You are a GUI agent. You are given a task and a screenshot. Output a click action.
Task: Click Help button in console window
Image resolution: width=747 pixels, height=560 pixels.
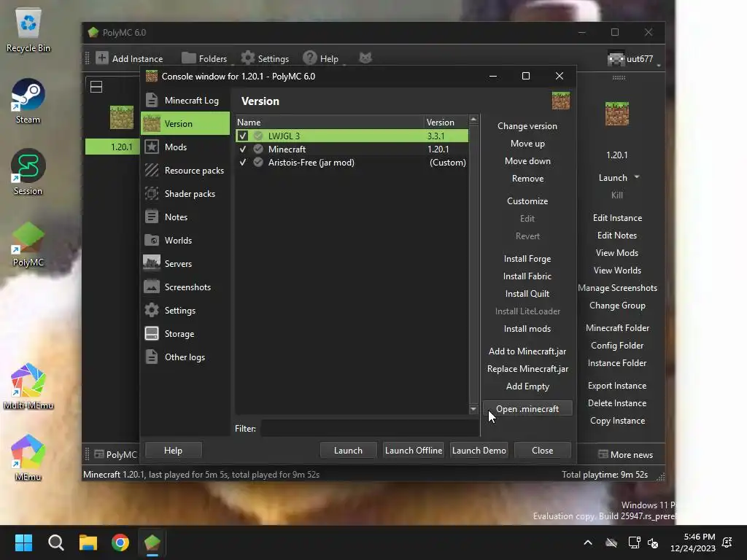pyautogui.click(x=174, y=451)
